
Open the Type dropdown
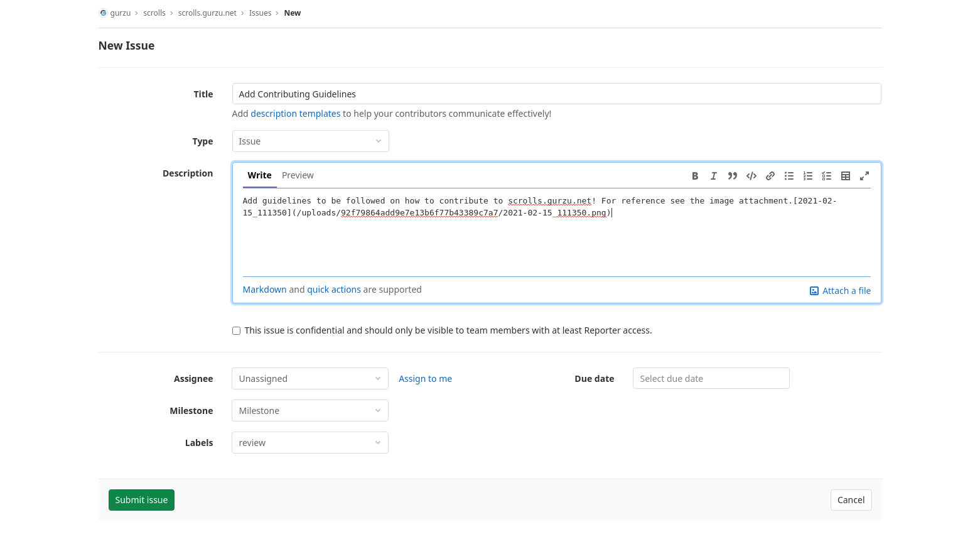[310, 141]
